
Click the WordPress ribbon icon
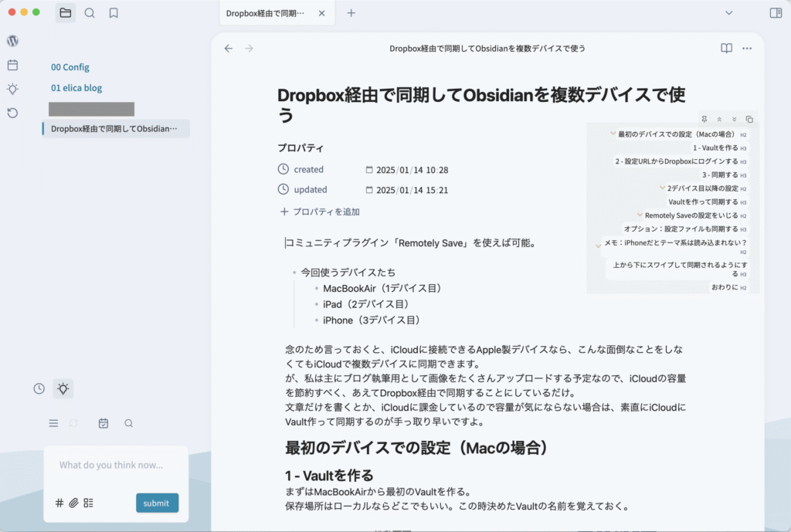pos(12,41)
